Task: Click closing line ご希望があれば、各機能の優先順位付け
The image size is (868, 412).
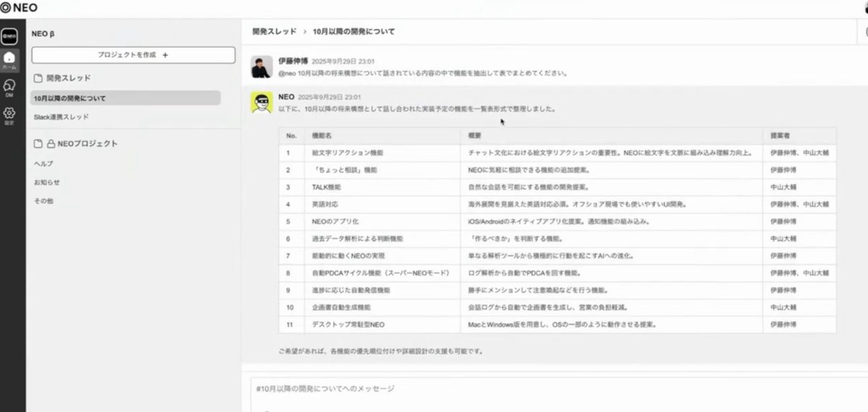Action: pos(380,351)
